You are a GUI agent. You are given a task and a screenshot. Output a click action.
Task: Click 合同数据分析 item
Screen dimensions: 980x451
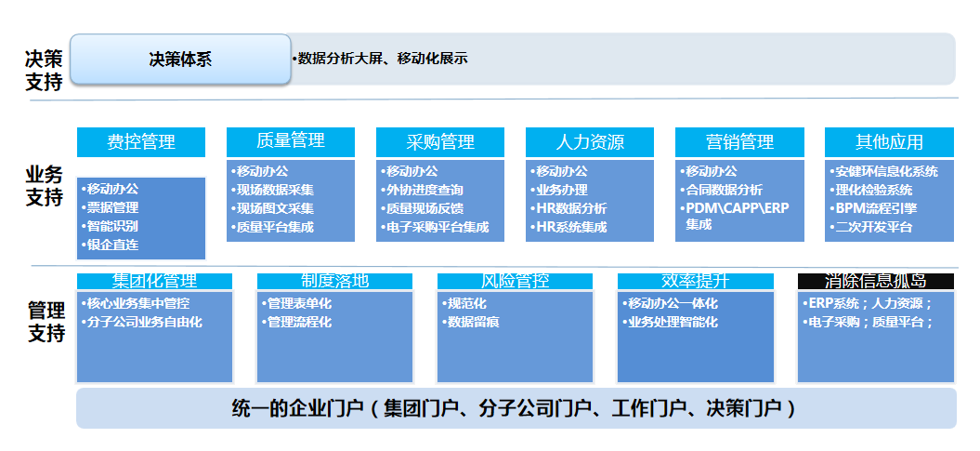click(x=721, y=190)
